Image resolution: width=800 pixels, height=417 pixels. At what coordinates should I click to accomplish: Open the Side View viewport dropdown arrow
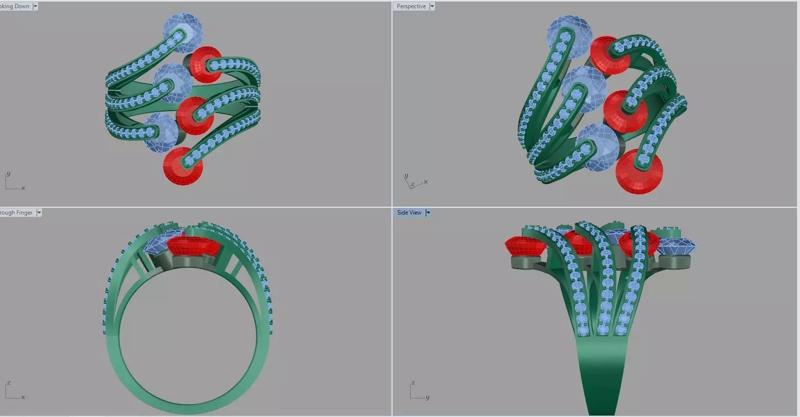point(428,212)
